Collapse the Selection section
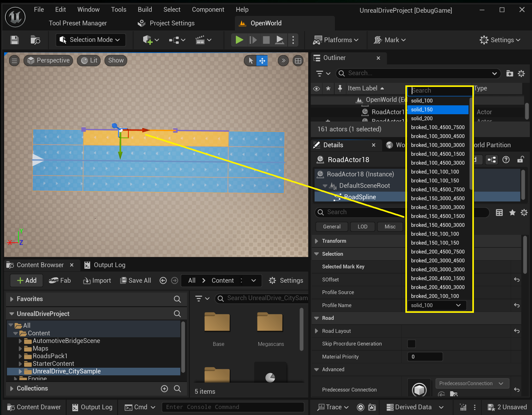532x415 pixels. (x=316, y=254)
